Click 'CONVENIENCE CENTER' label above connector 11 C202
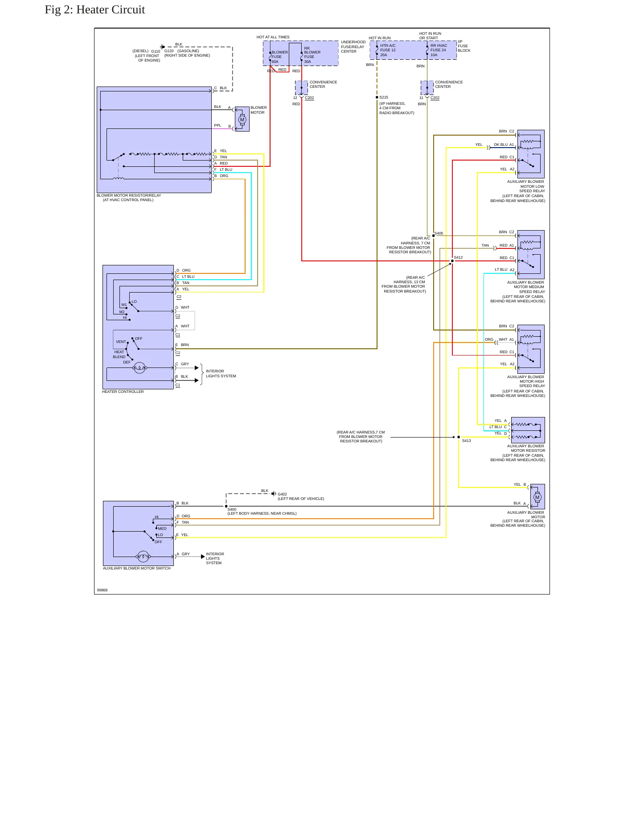Viewport: 644px width, 834px height. pyautogui.click(x=449, y=84)
